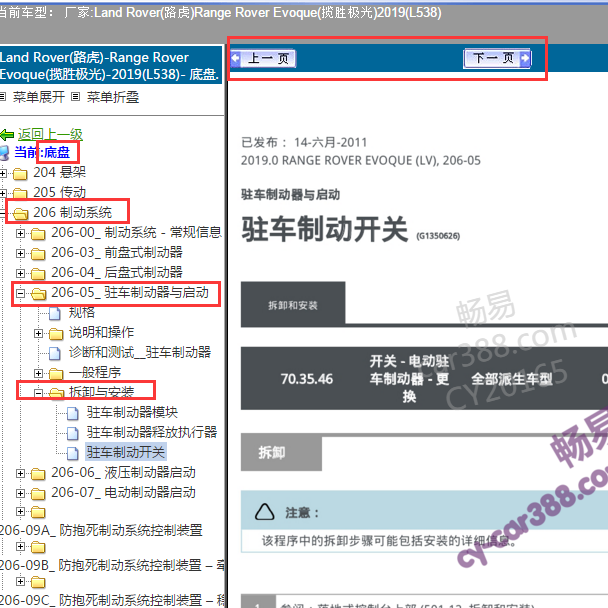Click folder icon of 206-06_ 液压制动器启动
608x608 pixels.
click(38, 474)
